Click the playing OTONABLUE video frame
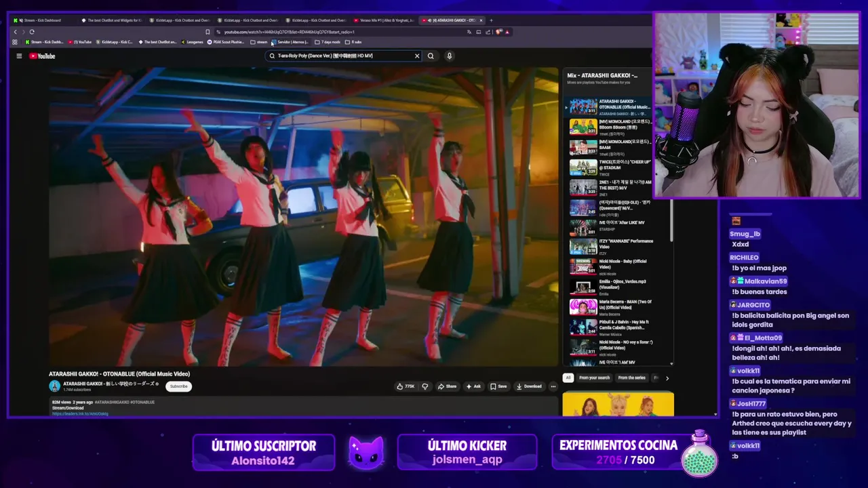This screenshot has height=488, width=868. click(x=304, y=216)
